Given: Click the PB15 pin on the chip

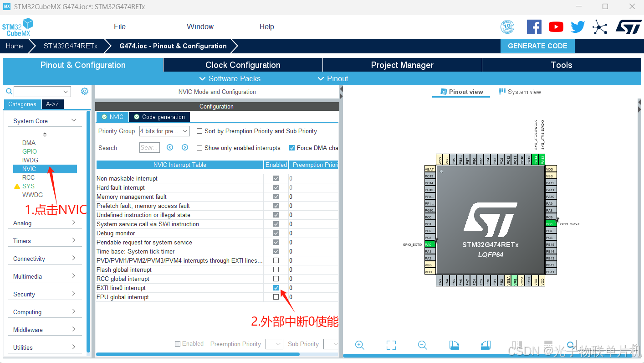Looking at the screenshot, I should [551, 244].
